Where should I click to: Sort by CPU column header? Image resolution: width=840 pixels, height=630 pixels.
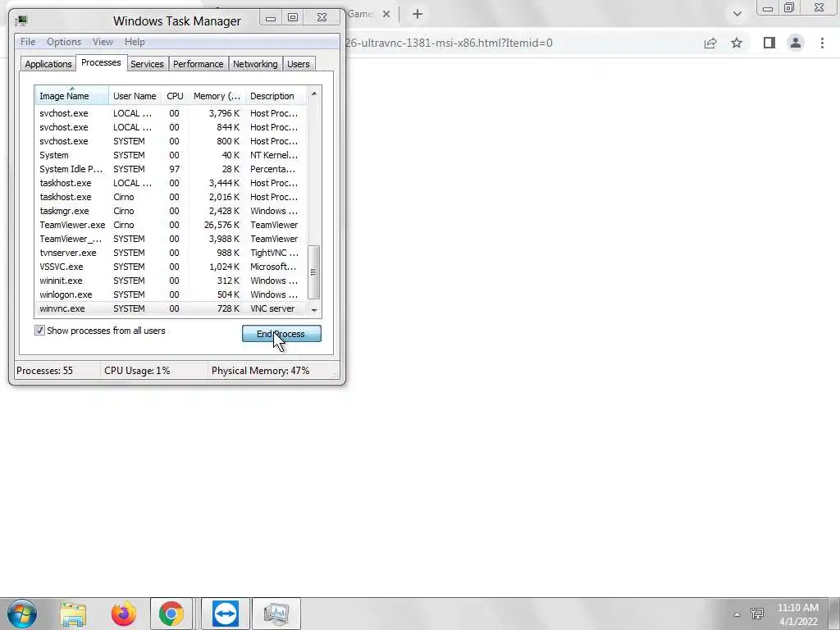(x=175, y=95)
